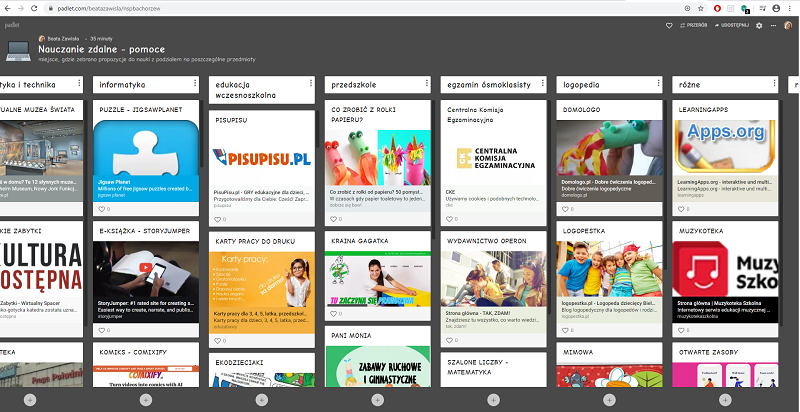The width and height of the screenshot is (800, 412).
Task: Open the Muzykoteka Szkolna link preview
Action: click(725, 310)
